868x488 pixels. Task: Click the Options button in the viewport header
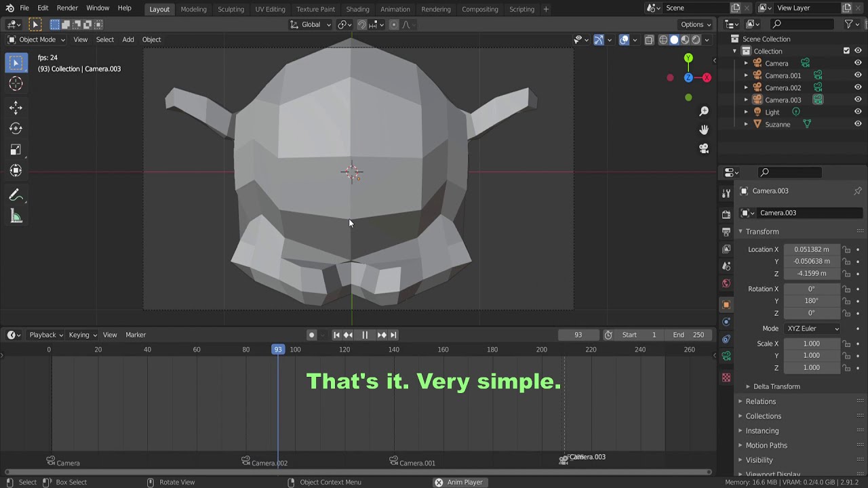(x=694, y=24)
